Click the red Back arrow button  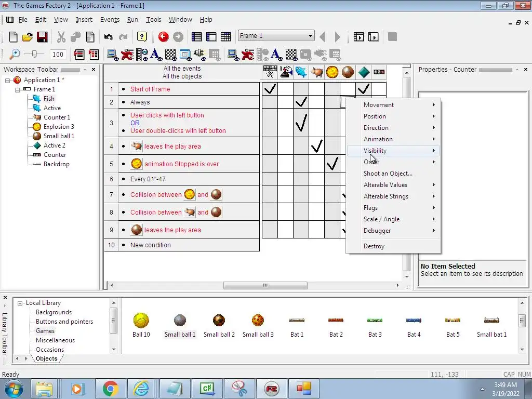pos(163,37)
